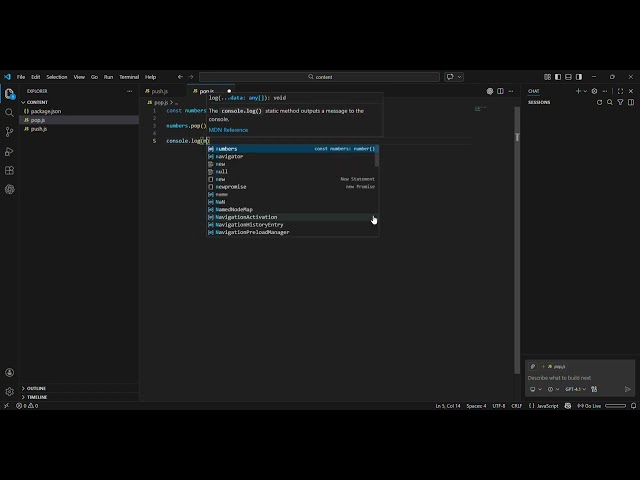Switch to the push.js editor tab
Image resolution: width=640 pixels, height=480 pixels.
(x=159, y=91)
